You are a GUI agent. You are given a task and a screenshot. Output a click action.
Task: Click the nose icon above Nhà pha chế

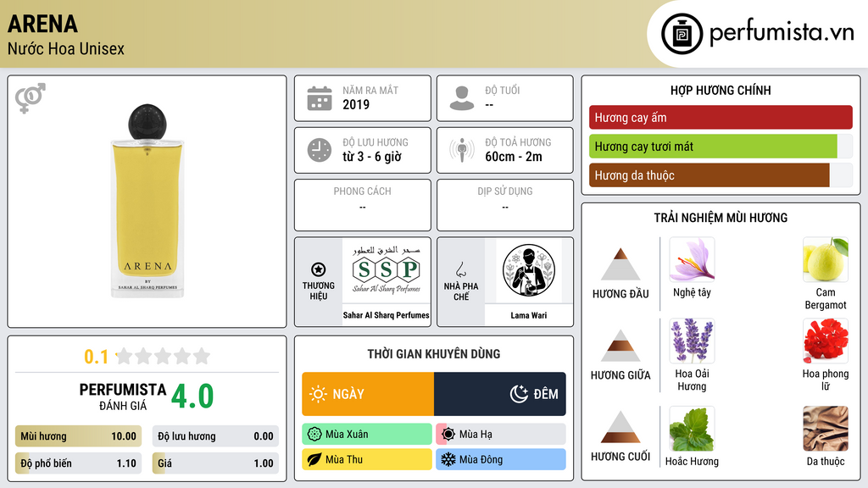click(x=460, y=269)
